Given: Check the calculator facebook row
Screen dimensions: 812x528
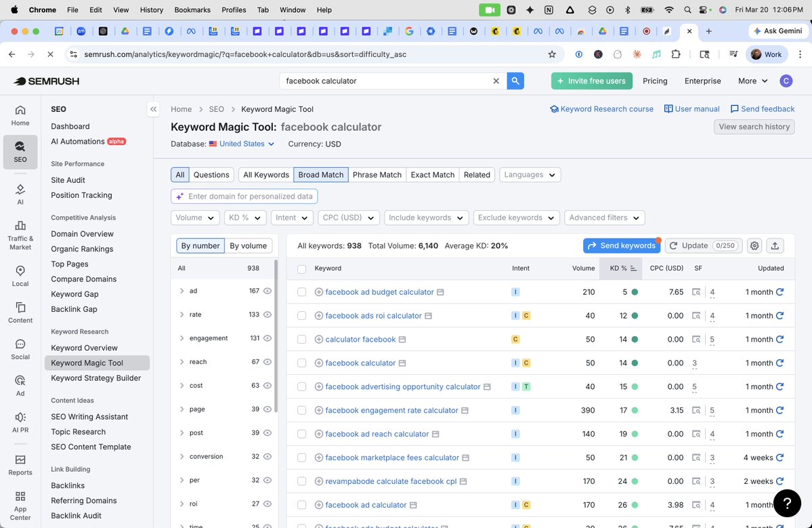Looking at the screenshot, I should 302,340.
